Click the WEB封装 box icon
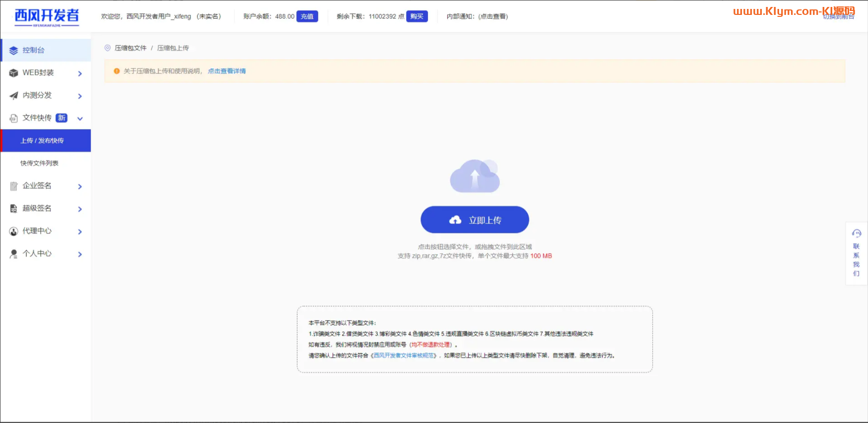The width and height of the screenshot is (868, 423). coord(13,73)
